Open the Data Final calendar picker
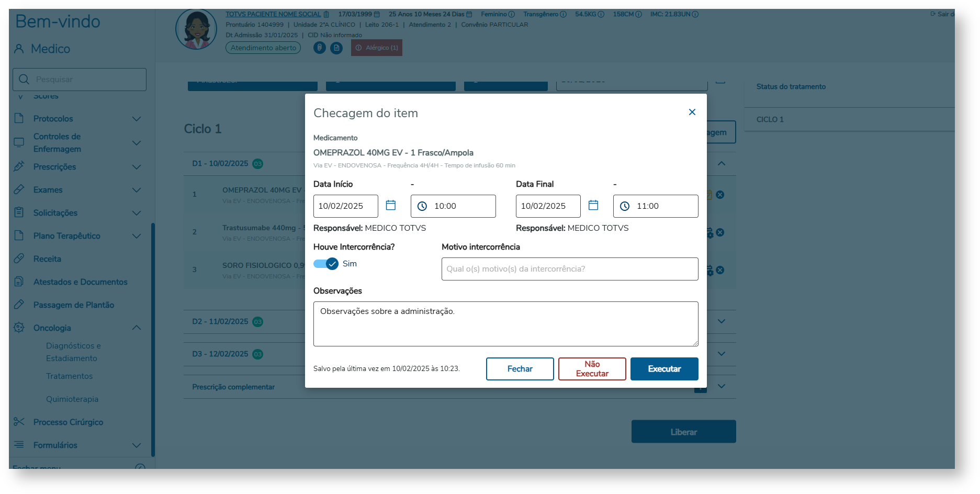The height and width of the screenshot is (494, 980). pyautogui.click(x=593, y=205)
